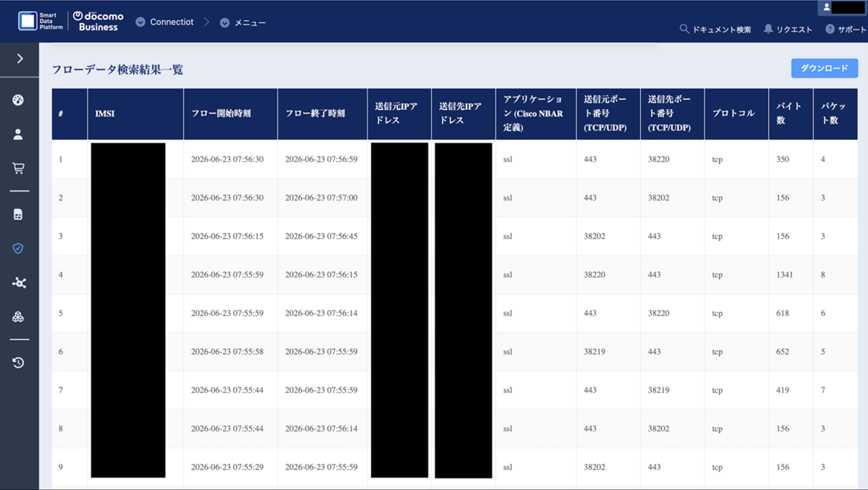Open リクエスト link
The height and width of the screenshot is (490, 868).
coord(795,30)
